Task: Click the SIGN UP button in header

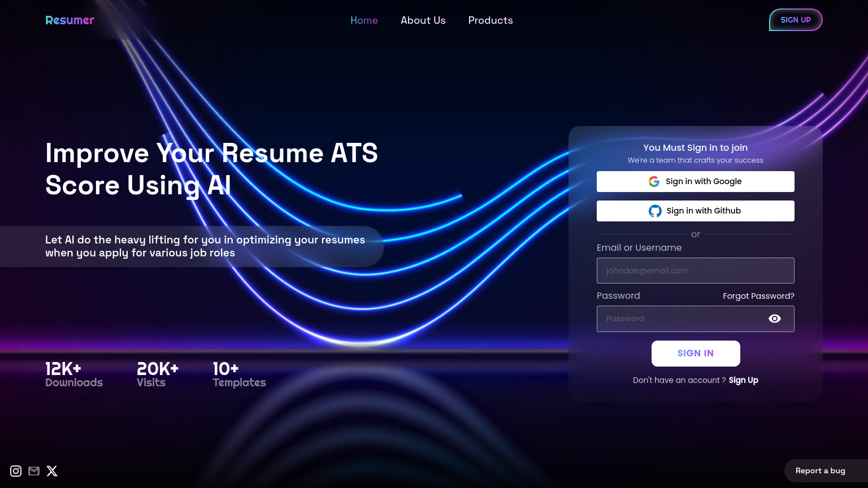Action: click(x=795, y=20)
